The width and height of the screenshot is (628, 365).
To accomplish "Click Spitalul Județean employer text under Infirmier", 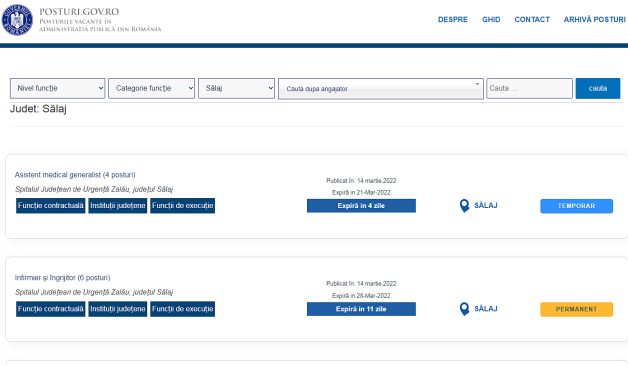I will point(94,292).
